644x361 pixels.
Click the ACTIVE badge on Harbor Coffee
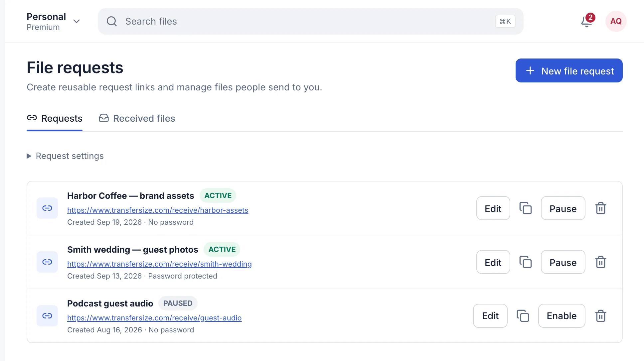218,195
